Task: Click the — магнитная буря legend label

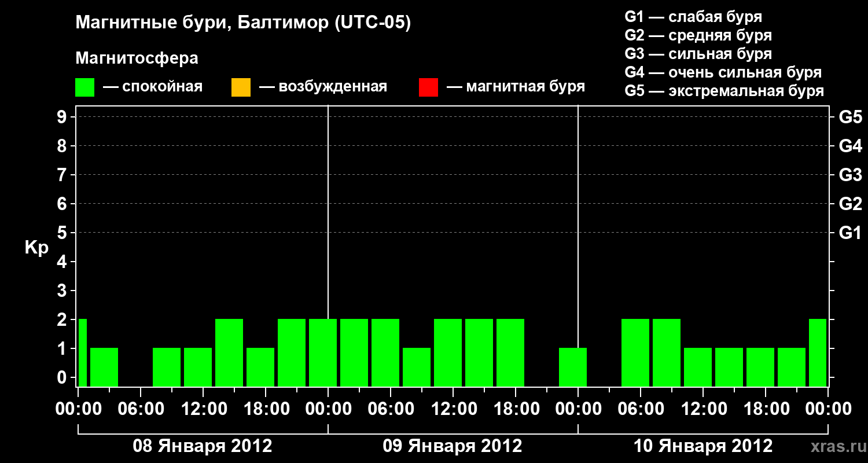Action: (516, 87)
